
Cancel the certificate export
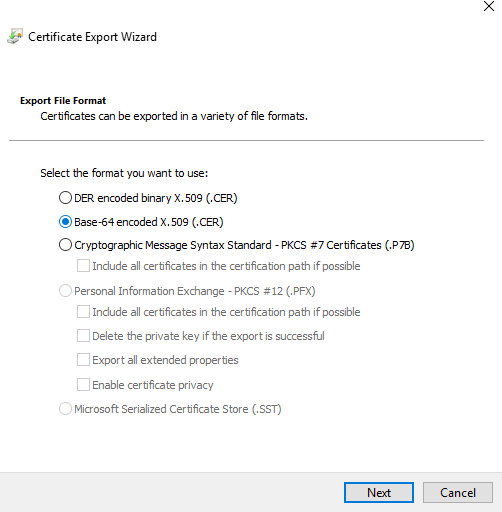[458, 492]
